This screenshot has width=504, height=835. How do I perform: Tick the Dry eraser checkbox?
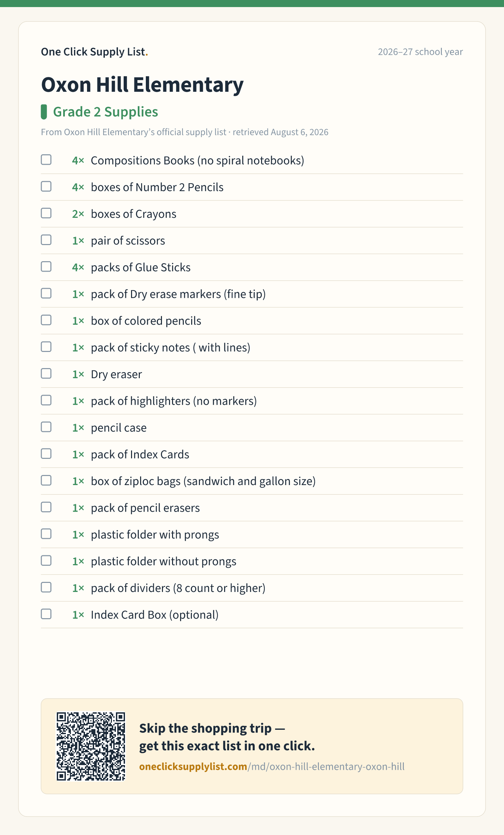coord(46,374)
